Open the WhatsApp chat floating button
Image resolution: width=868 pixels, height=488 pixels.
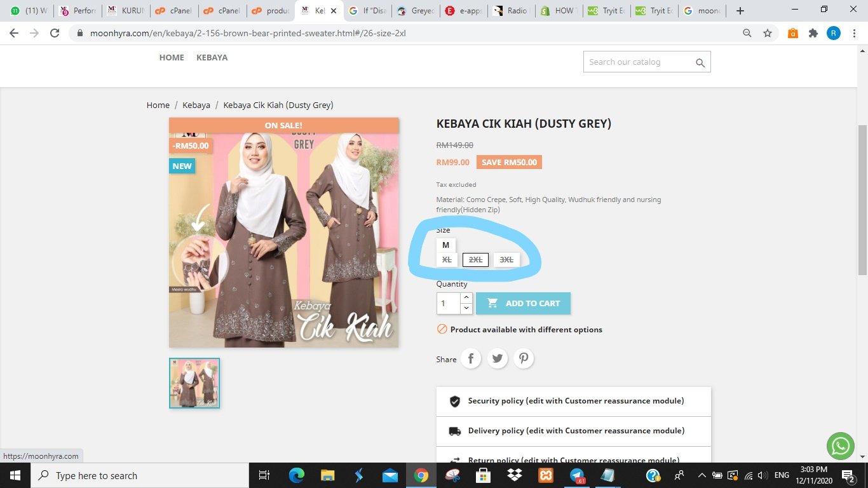click(x=840, y=446)
